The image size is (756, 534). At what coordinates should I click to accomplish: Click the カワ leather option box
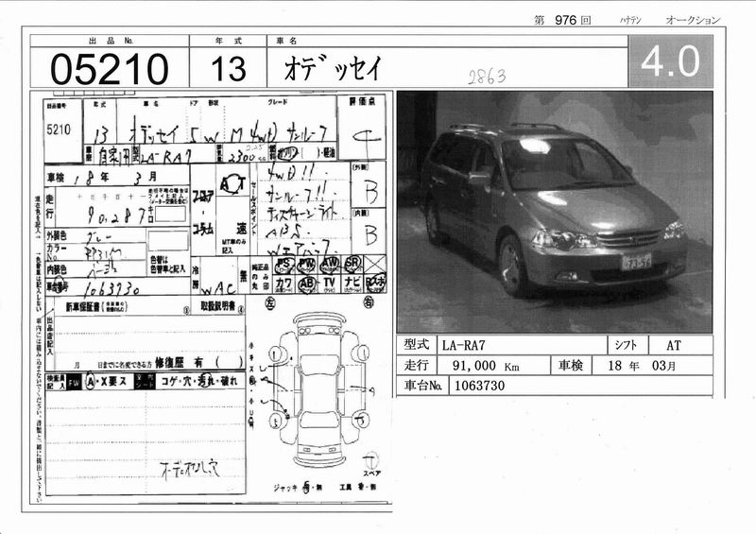284,284
